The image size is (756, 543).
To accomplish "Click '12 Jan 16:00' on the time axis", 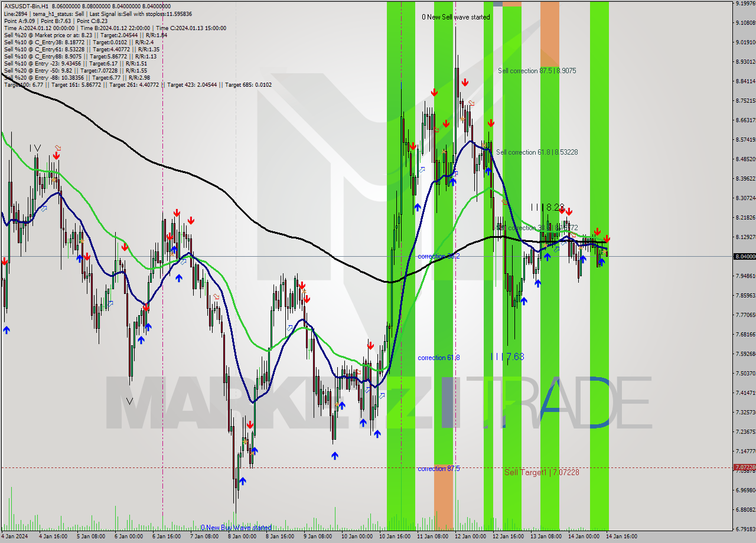I will click(x=508, y=537).
